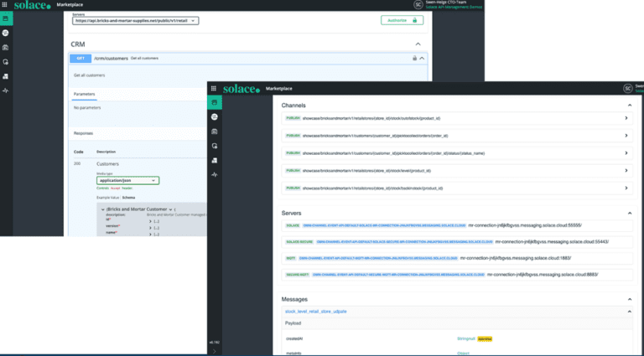The image size is (644, 356).
Task: Open the app grid launcher in the back window
Action: pyautogui.click(x=5, y=4)
